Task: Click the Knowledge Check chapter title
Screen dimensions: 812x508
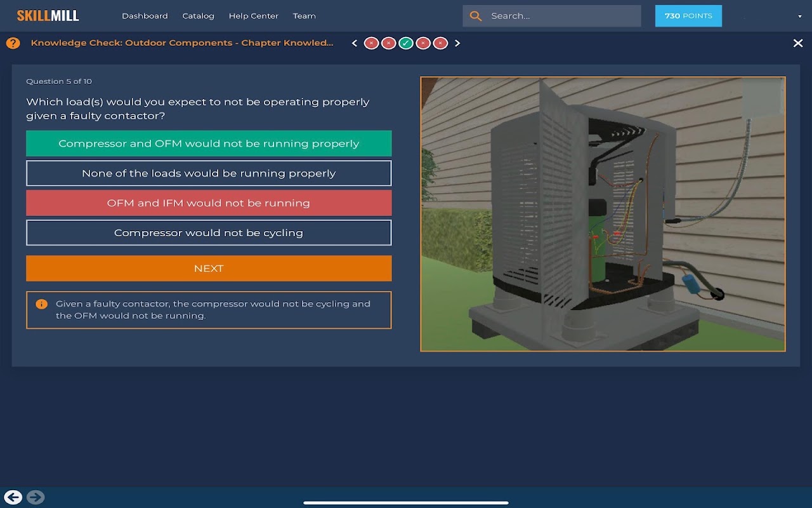Action: click(x=182, y=43)
